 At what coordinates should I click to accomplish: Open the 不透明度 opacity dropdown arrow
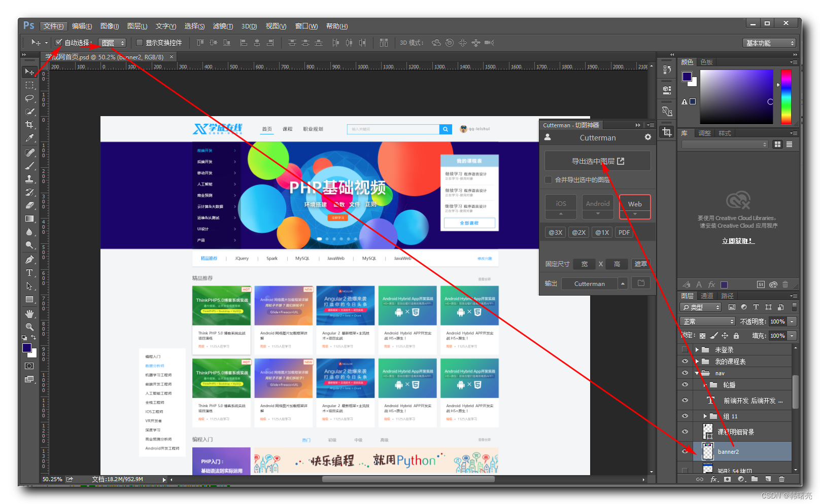point(792,321)
